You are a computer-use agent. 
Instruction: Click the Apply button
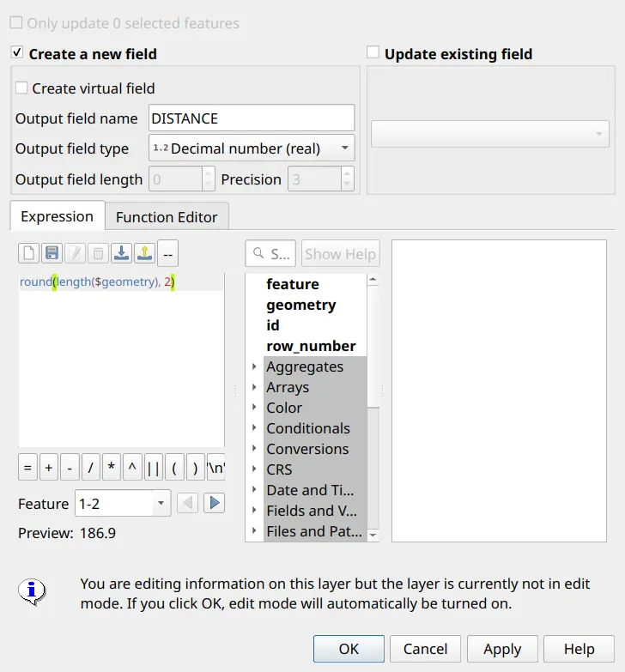[502, 649]
